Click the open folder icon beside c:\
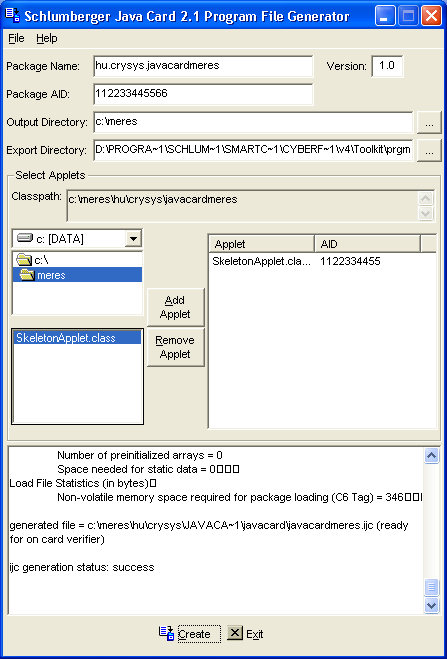This screenshot has height=659, width=447. click(24, 261)
